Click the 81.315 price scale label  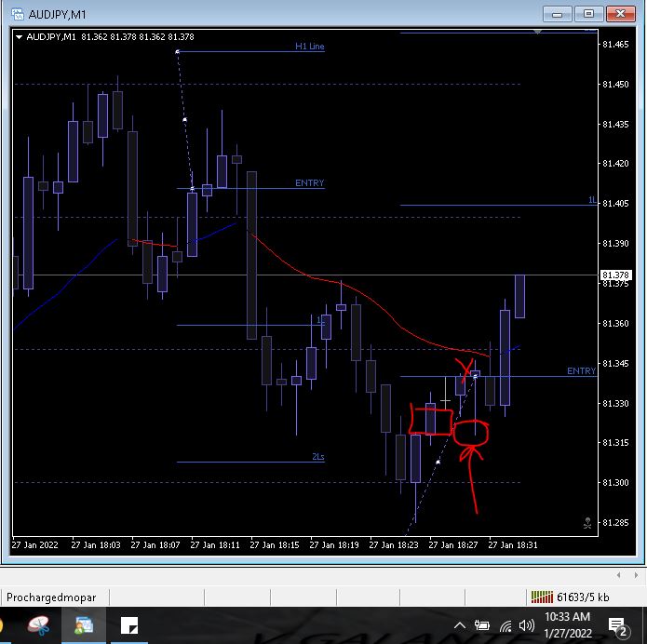coord(615,443)
